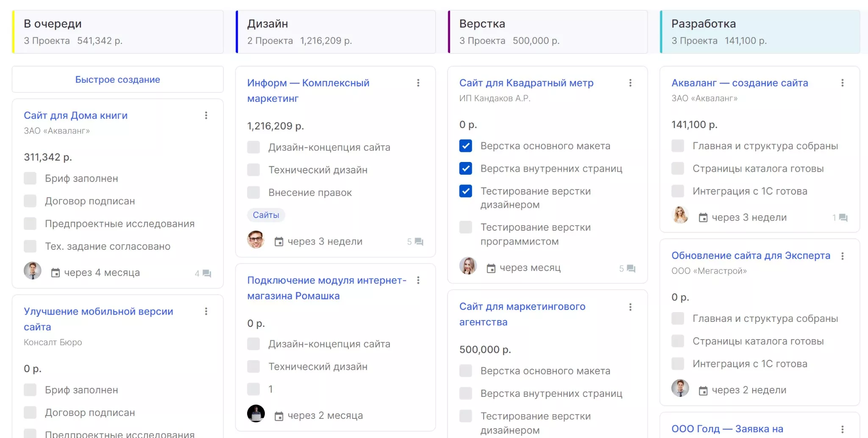Uncheck Верстка основного макета in Квадратный метр
This screenshot has height=438, width=868.
coord(465,146)
